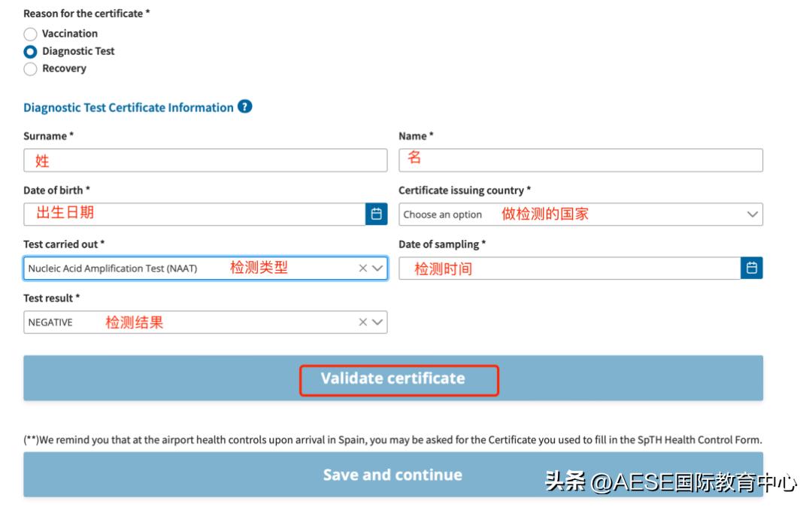Click the Test carried out field showing NAAT

click(150, 268)
